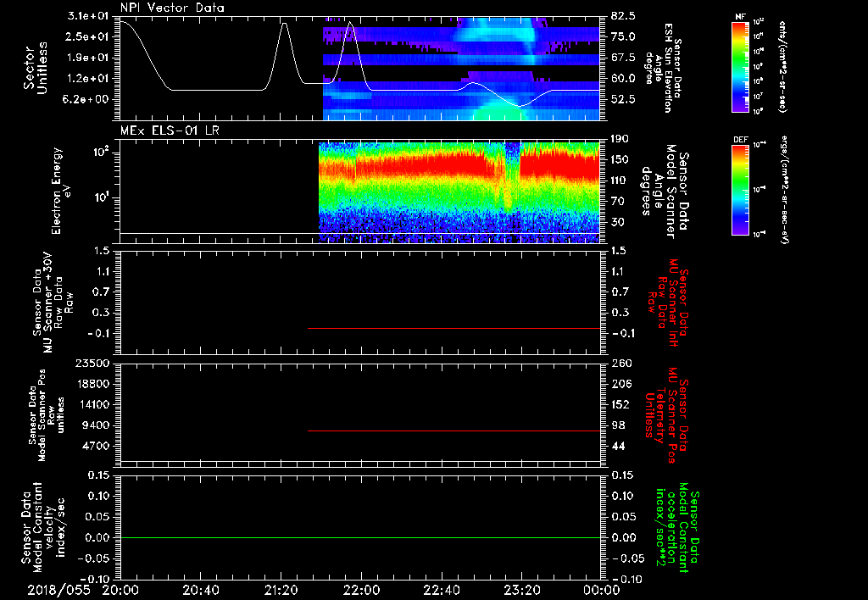This screenshot has height=600, width=868.
Task: Click the 4700 scanner position tick label
Action: pyautogui.click(x=96, y=446)
